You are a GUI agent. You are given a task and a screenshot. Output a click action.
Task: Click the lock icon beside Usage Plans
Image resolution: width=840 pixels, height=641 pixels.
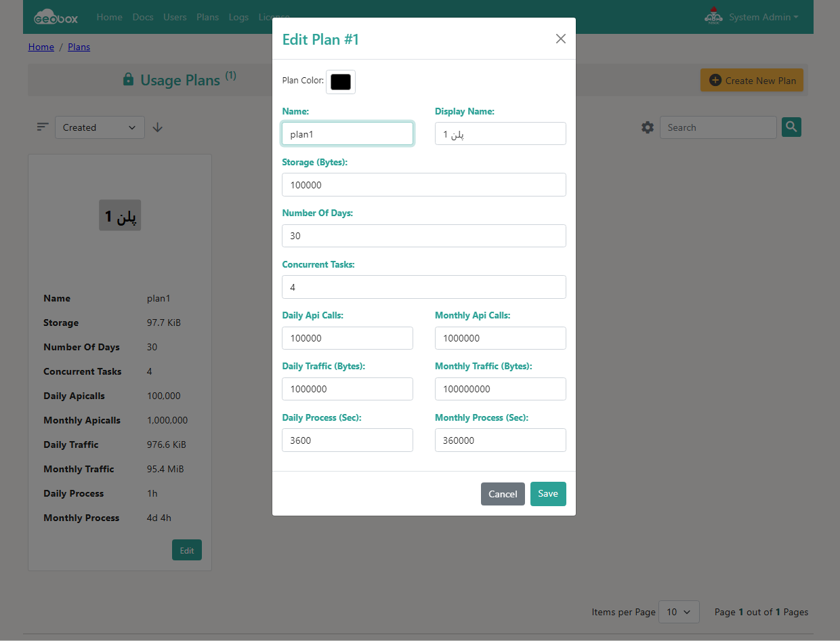128,80
